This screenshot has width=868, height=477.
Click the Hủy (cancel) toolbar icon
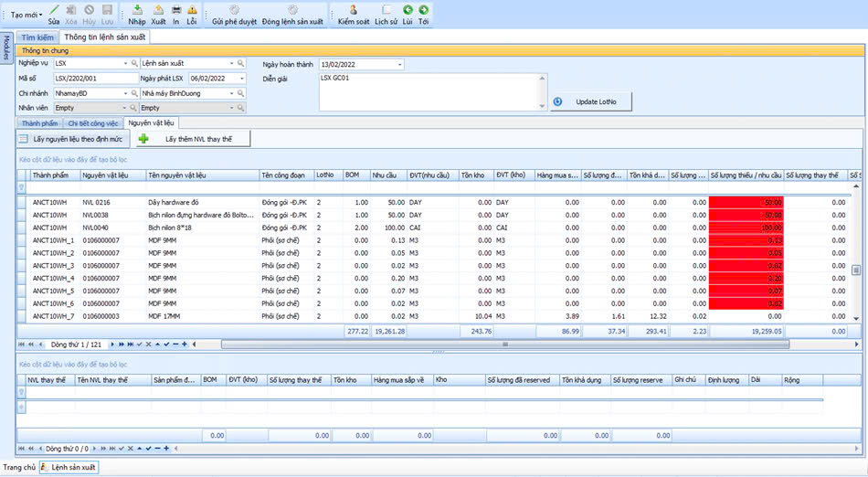(x=90, y=10)
